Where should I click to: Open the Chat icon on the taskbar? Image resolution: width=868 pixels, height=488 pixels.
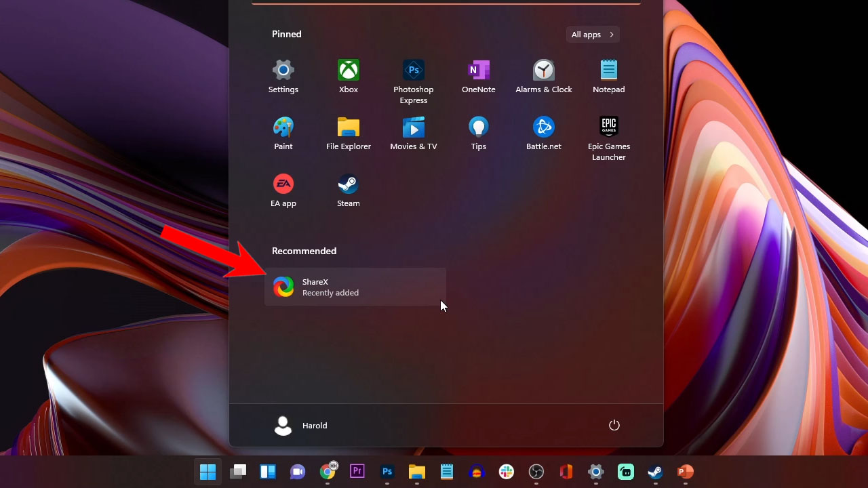tap(298, 472)
